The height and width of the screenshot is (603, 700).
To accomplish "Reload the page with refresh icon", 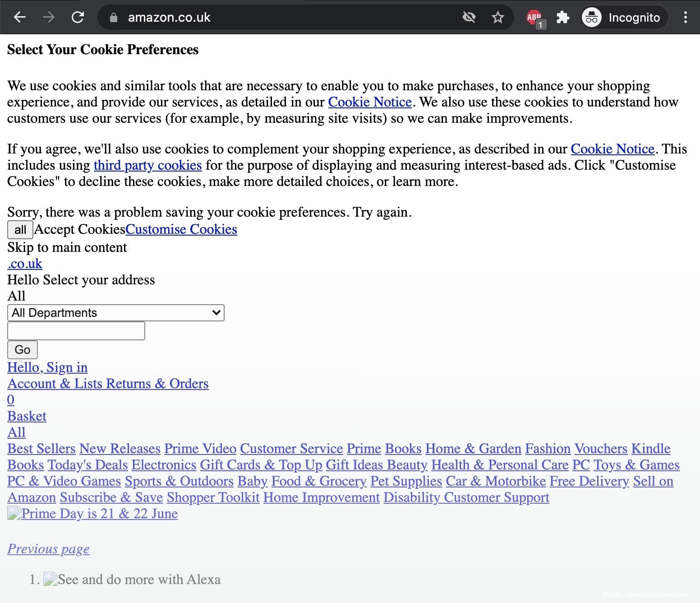I will (78, 17).
